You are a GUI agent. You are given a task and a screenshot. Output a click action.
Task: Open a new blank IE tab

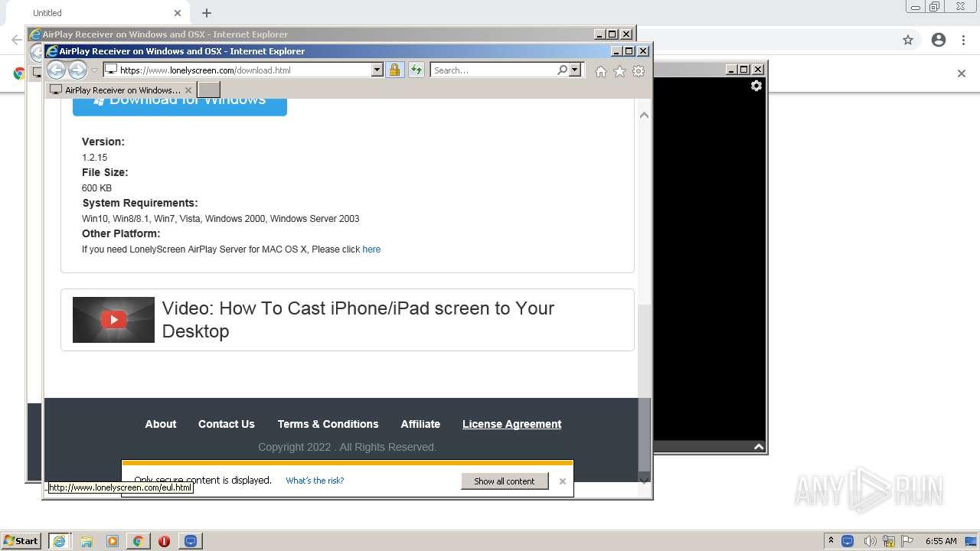(x=209, y=90)
